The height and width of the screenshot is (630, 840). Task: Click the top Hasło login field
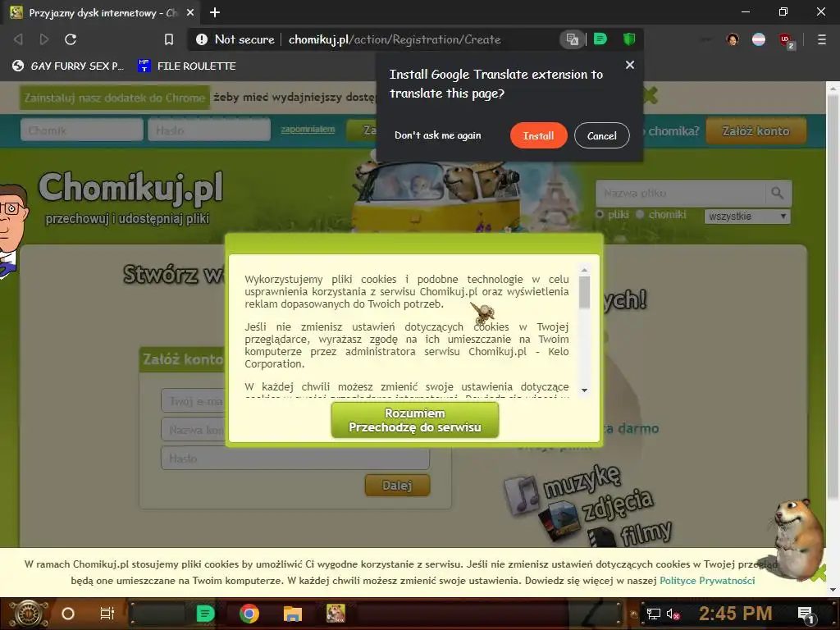click(x=209, y=130)
